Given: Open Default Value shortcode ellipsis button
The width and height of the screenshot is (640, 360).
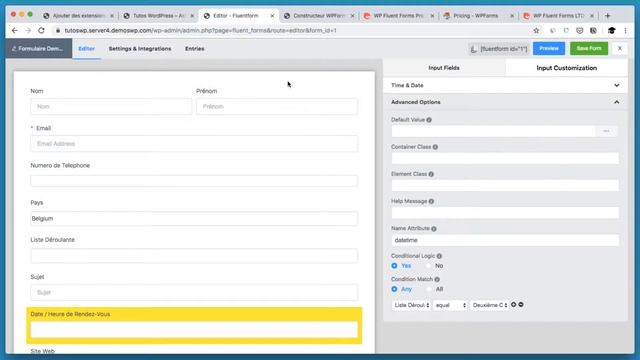Looking at the screenshot, I should 607,131.
